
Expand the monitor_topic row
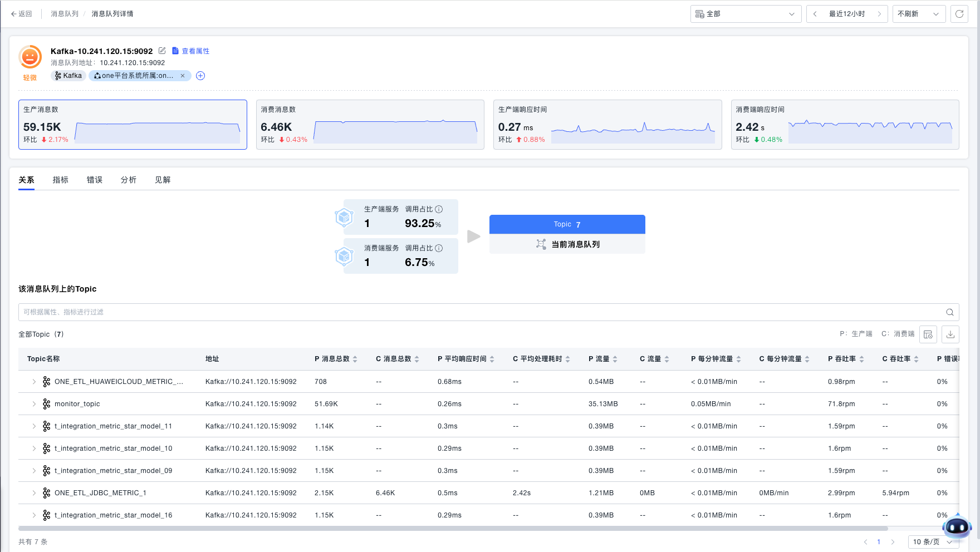[x=34, y=404]
